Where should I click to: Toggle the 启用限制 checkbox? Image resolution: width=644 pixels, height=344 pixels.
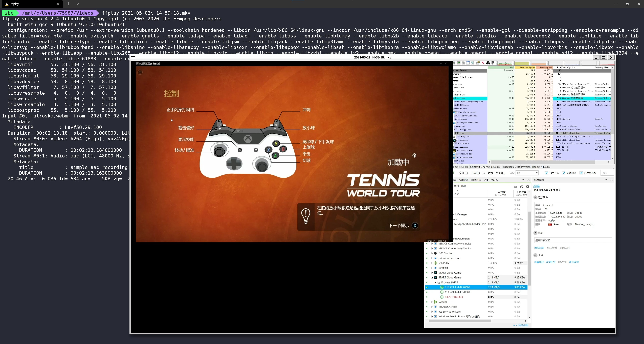(x=564, y=173)
